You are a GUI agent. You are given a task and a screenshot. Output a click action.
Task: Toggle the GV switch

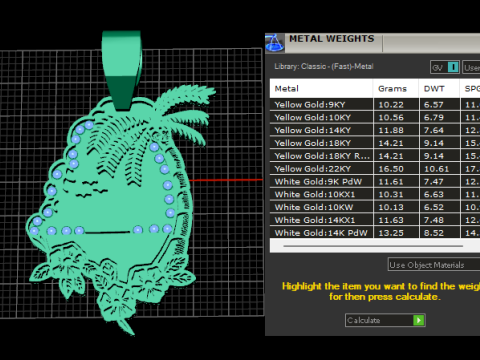(445, 67)
